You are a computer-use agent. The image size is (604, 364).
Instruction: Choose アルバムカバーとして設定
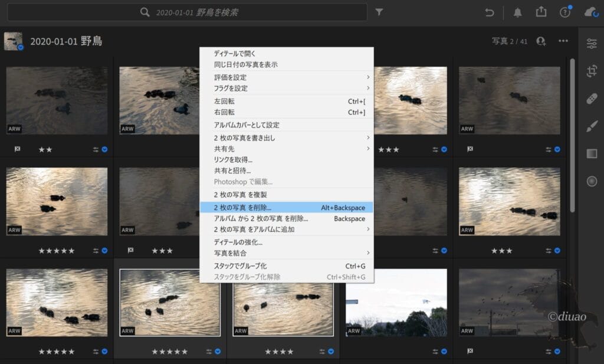[x=287, y=125]
